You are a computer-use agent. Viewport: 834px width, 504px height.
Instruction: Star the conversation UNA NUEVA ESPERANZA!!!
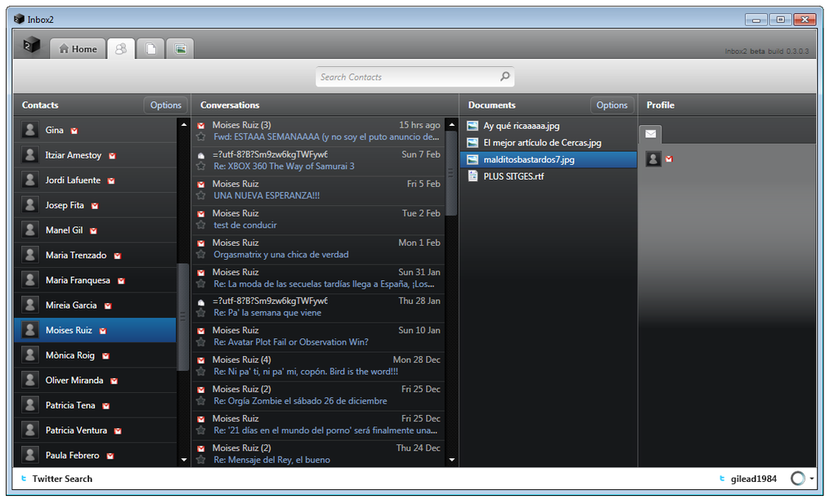(x=200, y=196)
